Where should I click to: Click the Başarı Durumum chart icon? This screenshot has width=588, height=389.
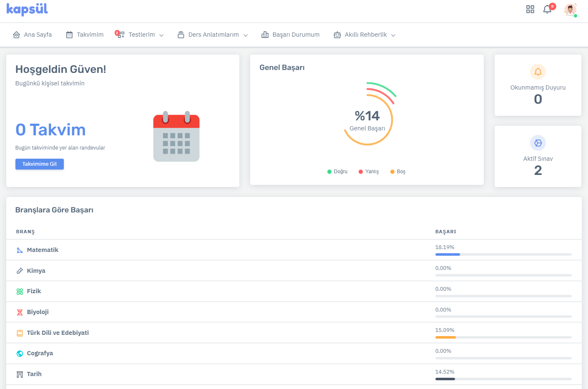(x=265, y=35)
